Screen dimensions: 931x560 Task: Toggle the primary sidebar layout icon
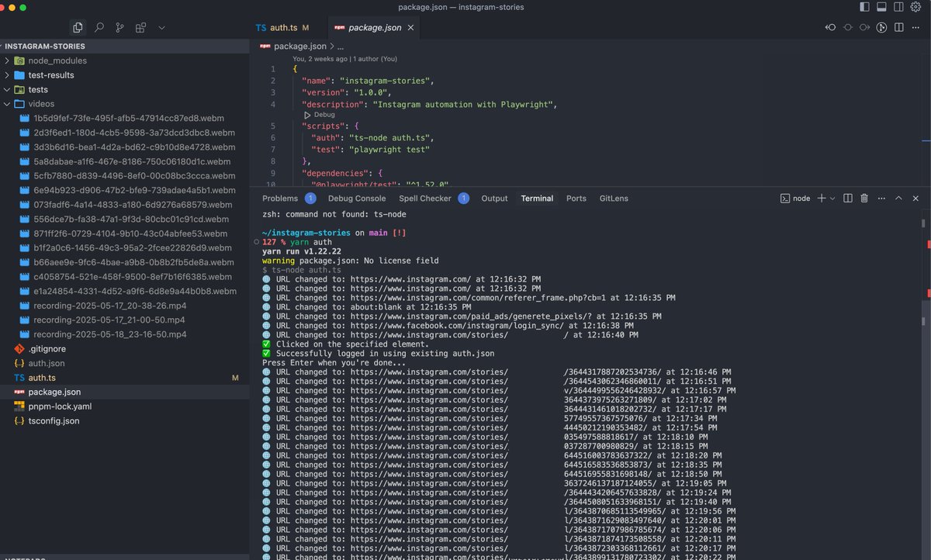865,7
